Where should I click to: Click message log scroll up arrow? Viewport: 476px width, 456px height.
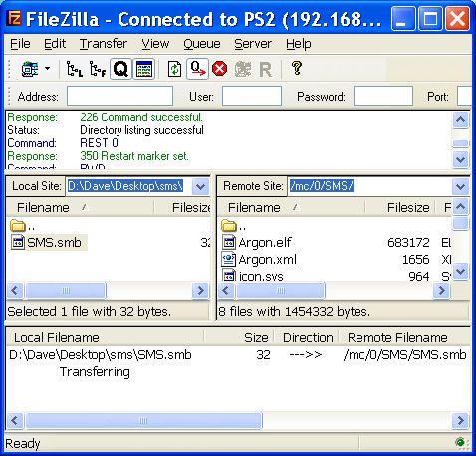tap(460, 119)
